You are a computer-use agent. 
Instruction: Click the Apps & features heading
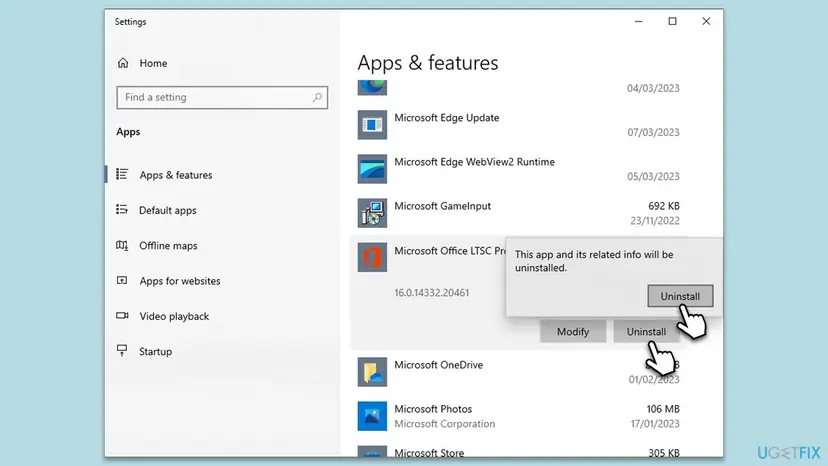click(x=428, y=63)
